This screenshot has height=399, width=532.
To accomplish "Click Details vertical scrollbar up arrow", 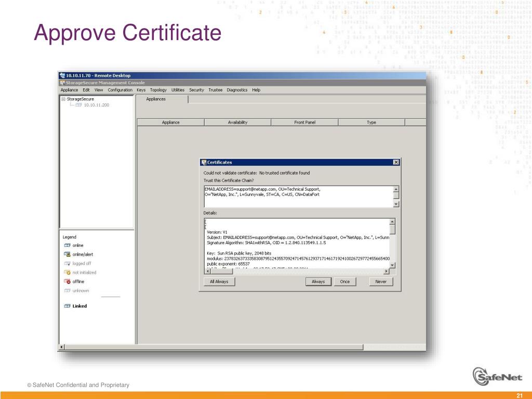I will click(392, 221).
